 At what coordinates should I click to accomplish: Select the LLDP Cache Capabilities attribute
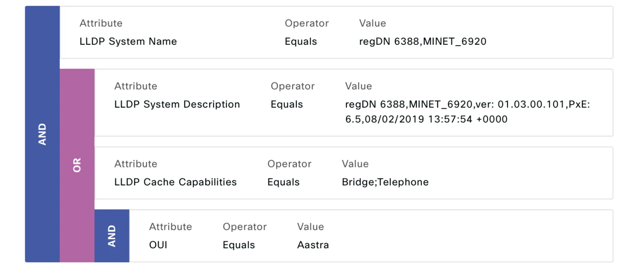175,182
